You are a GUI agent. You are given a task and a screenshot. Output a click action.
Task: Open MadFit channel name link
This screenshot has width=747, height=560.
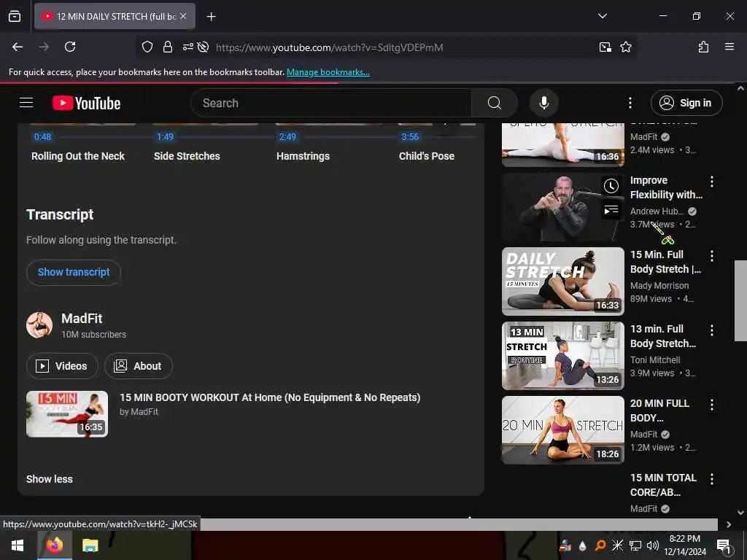pos(82,319)
